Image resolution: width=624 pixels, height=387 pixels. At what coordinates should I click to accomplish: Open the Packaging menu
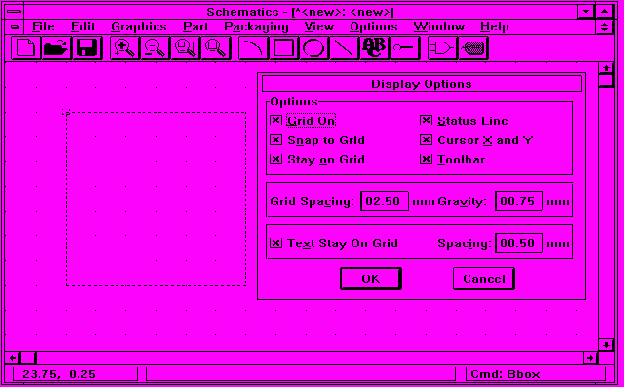(x=256, y=27)
